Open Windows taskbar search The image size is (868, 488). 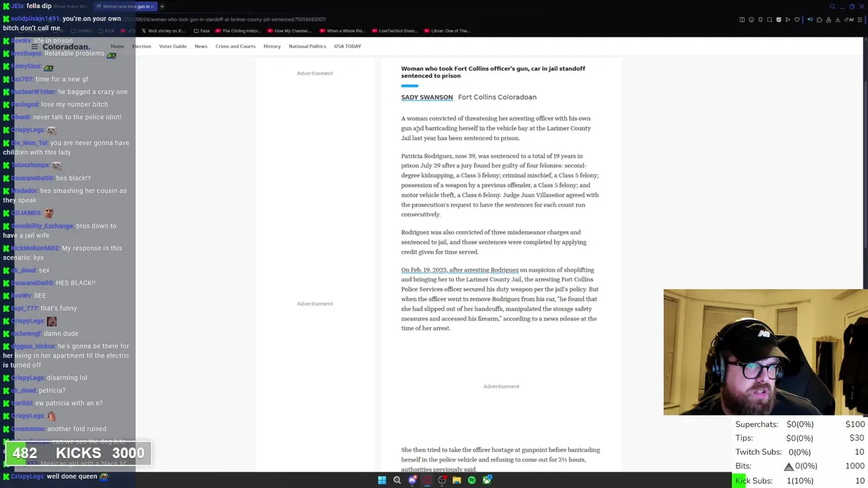click(x=397, y=480)
